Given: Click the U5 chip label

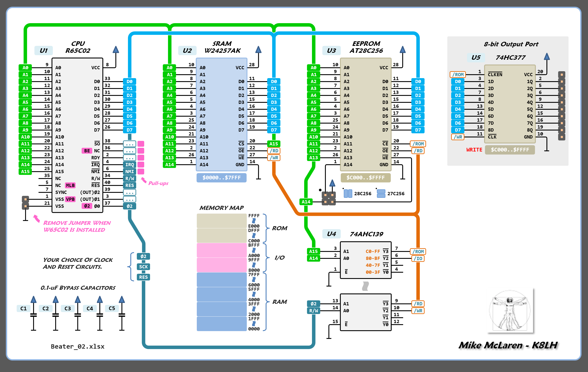Looking at the screenshot, I should pyautogui.click(x=476, y=57).
